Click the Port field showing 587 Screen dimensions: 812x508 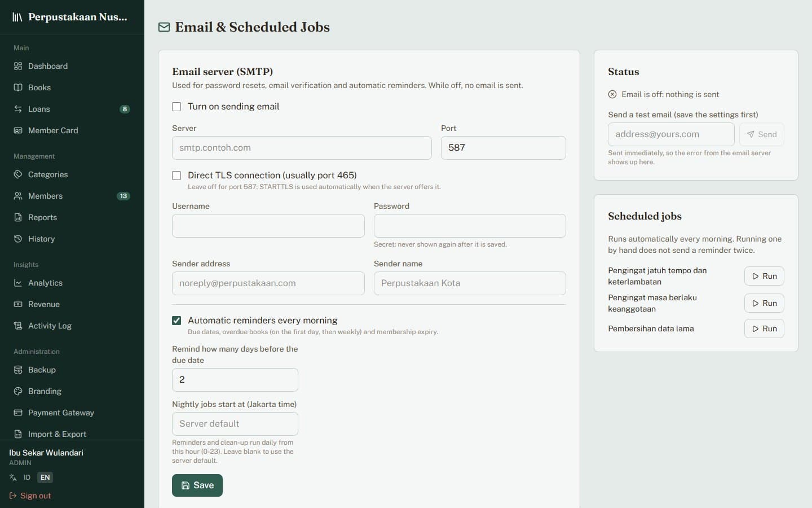click(504, 148)
